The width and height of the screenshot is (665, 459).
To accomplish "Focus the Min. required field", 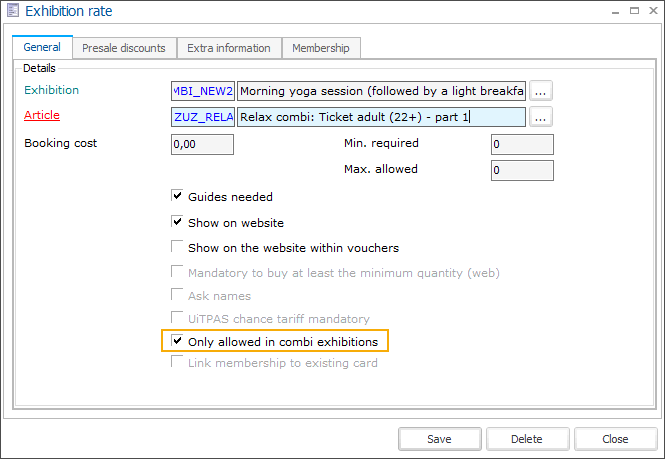I will 522,144.
